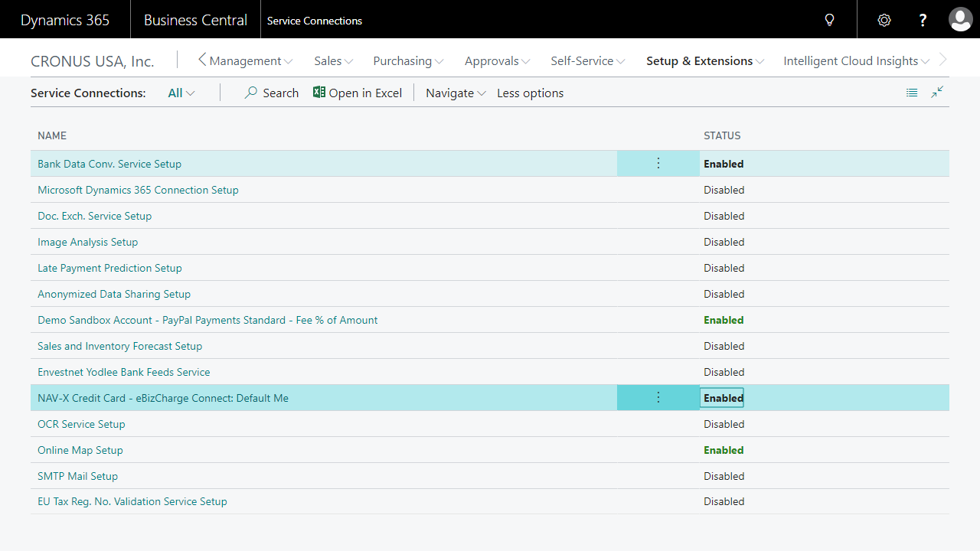The height and width of the screenshot is (551, 980).
Task: Sort by the STATUS column header
Action: [722, 135]
